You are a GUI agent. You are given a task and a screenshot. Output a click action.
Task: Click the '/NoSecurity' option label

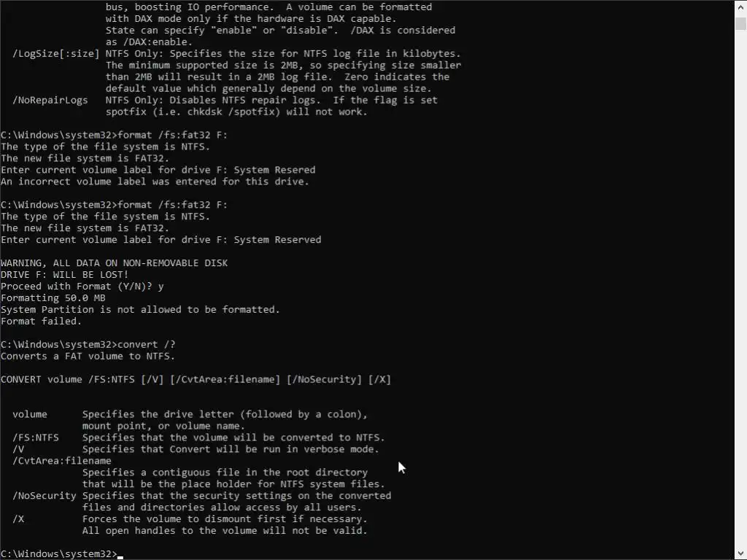[44, 496]
